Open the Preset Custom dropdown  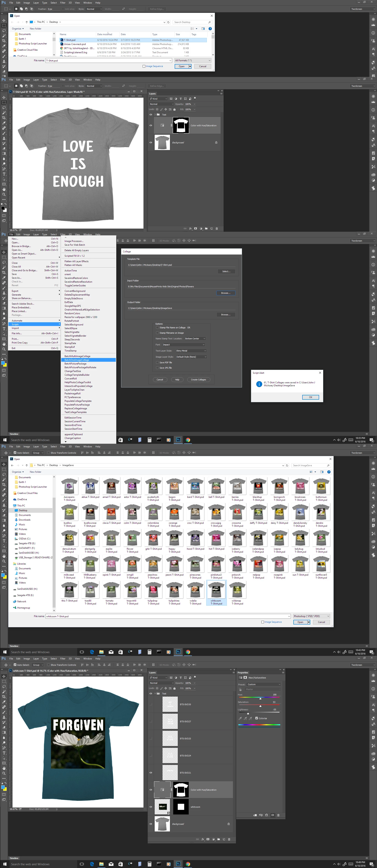click(264, 684)
